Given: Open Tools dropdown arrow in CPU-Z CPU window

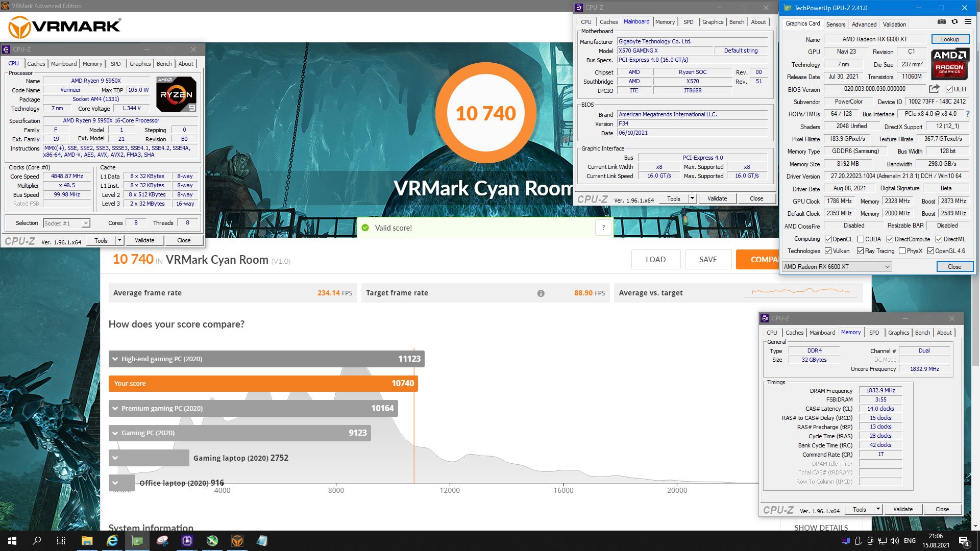Looking at the screenshot, I should (x=119, y=240).
